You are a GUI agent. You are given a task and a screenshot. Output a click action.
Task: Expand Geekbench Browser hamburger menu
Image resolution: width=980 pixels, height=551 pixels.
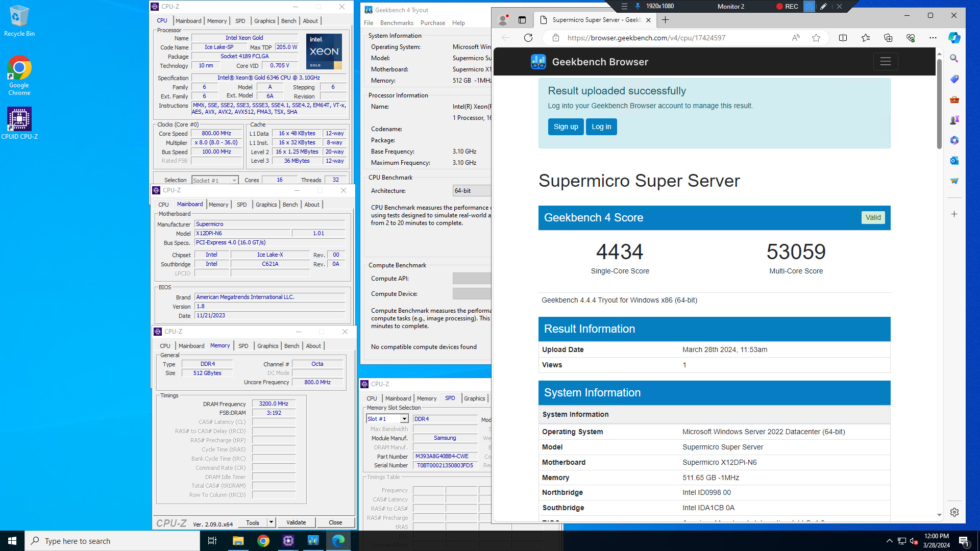tap(886, 62)
